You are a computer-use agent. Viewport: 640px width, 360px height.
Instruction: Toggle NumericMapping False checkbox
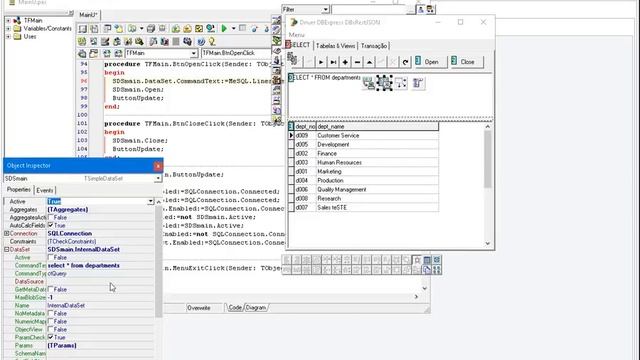[x=51, y=321]
